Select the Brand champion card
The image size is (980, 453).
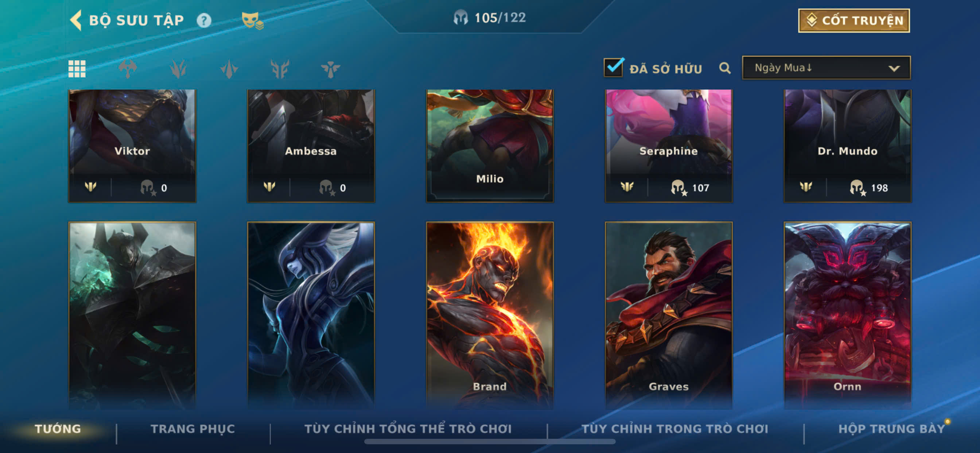click(x=490, y=315)
